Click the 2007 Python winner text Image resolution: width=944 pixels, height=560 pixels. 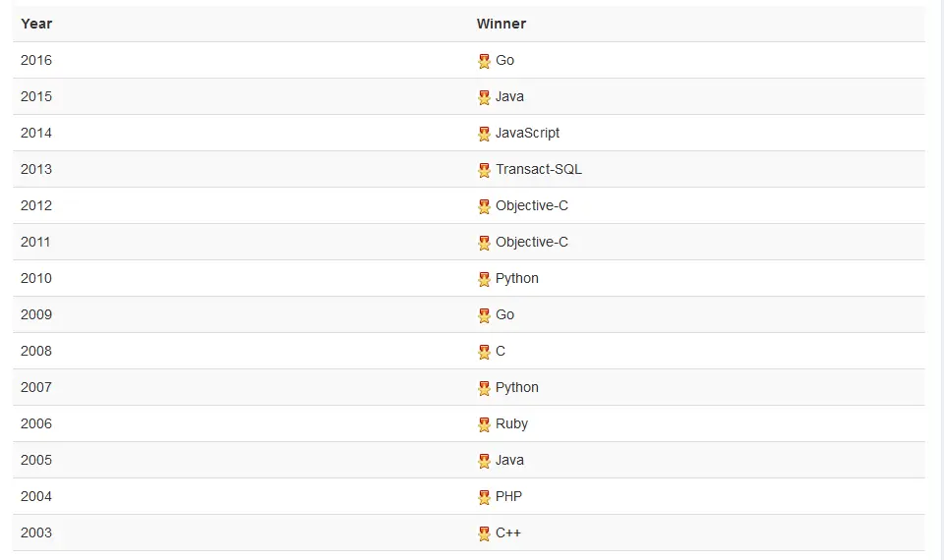[517, 387]
